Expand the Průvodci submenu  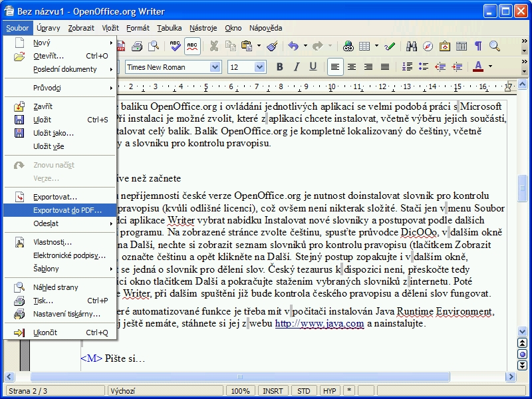pyautogui.click(x=60, y=88)
